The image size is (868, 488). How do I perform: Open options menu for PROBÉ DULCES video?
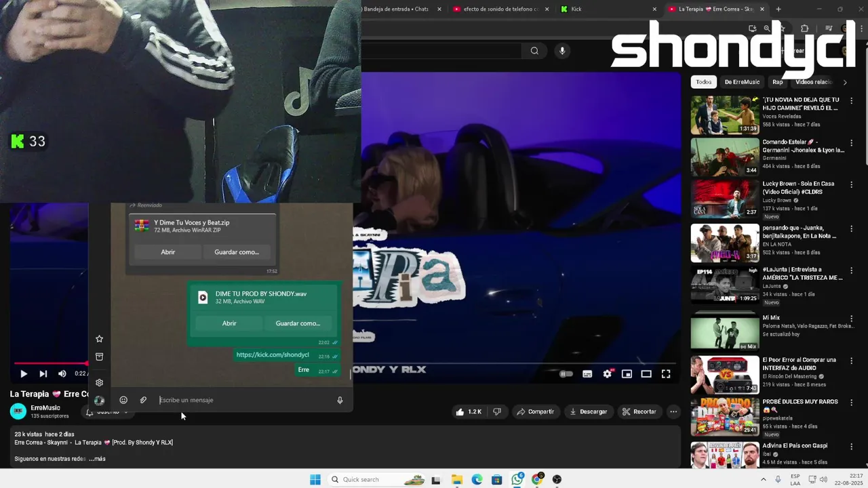coord(852,402)
